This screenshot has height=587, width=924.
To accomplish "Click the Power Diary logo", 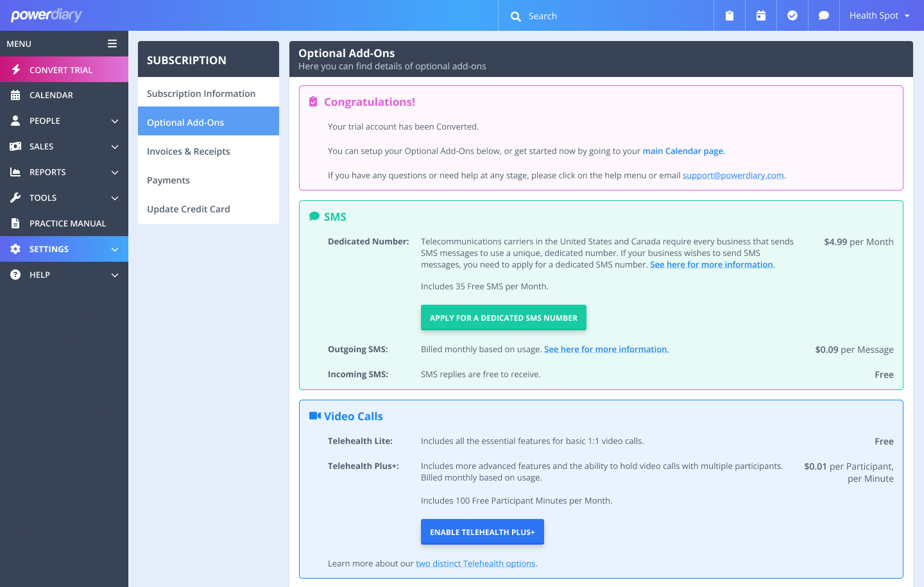I will [x=46, y=15].
